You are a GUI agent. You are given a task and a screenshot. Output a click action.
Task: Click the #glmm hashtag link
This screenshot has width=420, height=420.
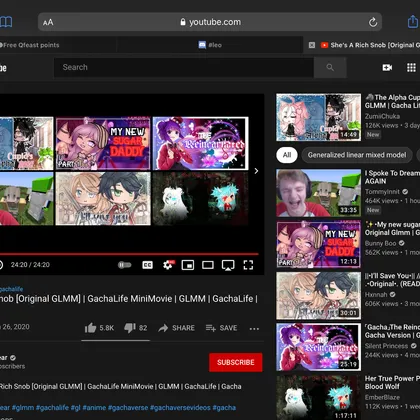pyautogui.click(x=23, y=407)
